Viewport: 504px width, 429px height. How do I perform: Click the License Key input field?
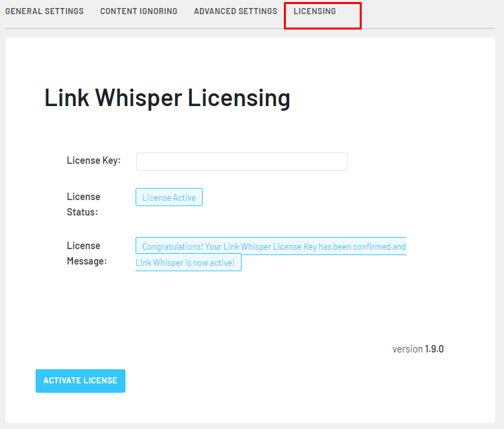click(242, 161)
